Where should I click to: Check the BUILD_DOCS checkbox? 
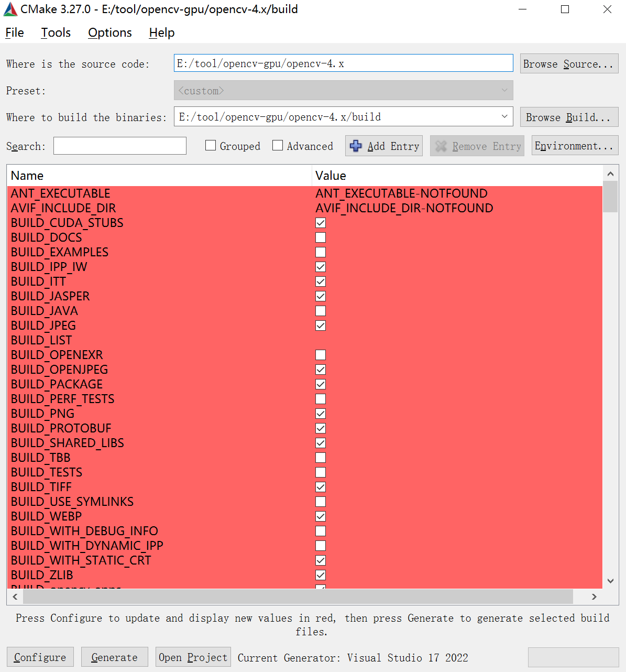coord(321,237)
